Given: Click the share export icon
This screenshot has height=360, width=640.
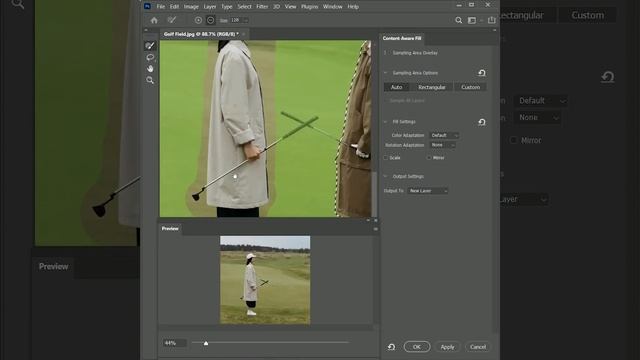Looking at the screenshot, I should click(x=492, y=20).
